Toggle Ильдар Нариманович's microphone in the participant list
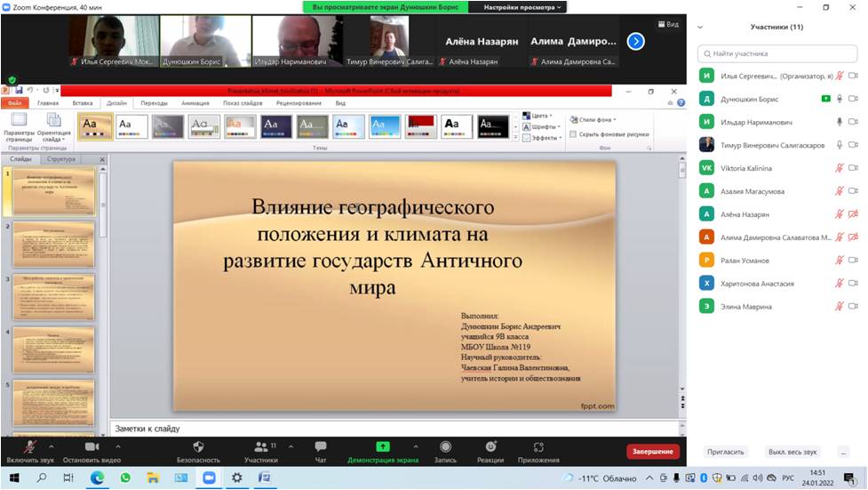This screenshot has height=490, width=868. click(839, 122)
